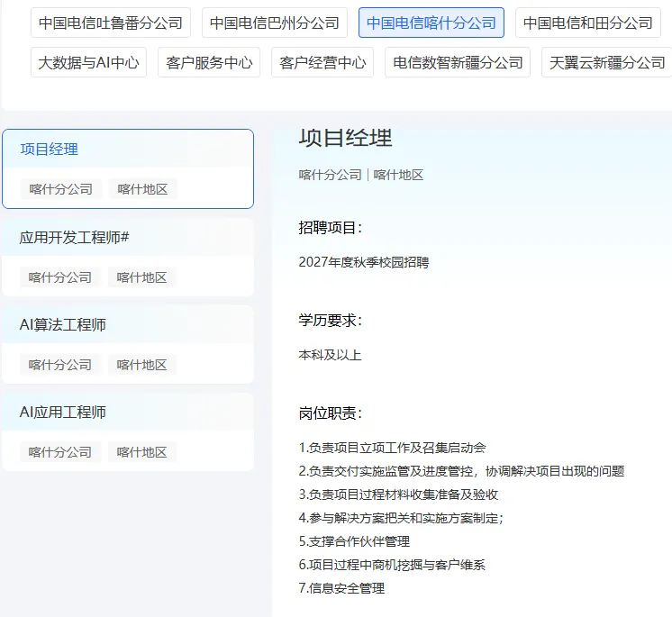Viewport: 672px width, 617px height.
Task: Click the 学历要求: section label
Action: (x=331, y=321)
